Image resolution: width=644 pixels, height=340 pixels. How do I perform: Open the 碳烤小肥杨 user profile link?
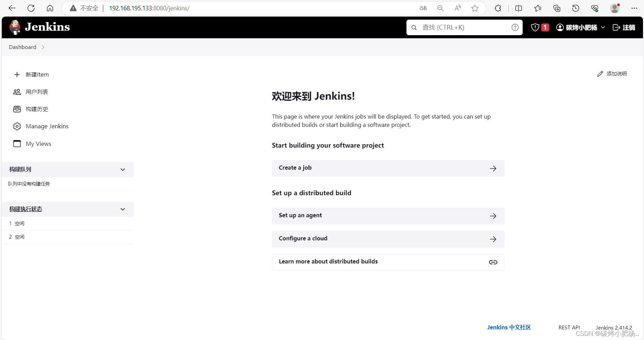pos(577,27)
